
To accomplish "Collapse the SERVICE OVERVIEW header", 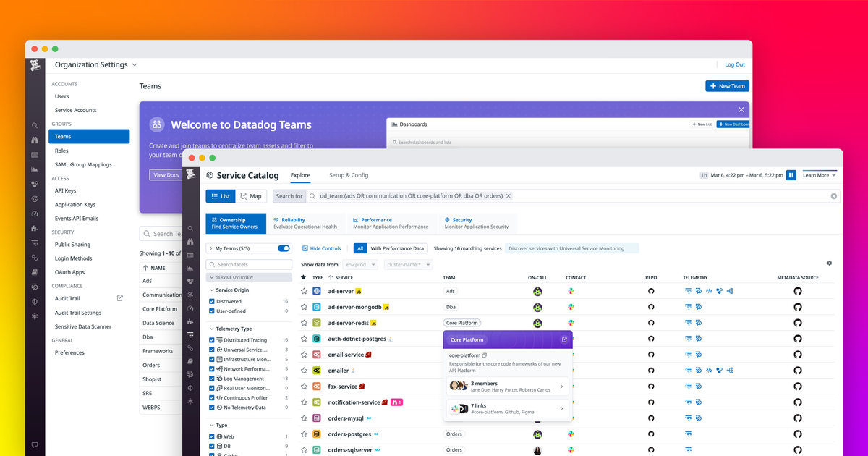I will point(250,277).
